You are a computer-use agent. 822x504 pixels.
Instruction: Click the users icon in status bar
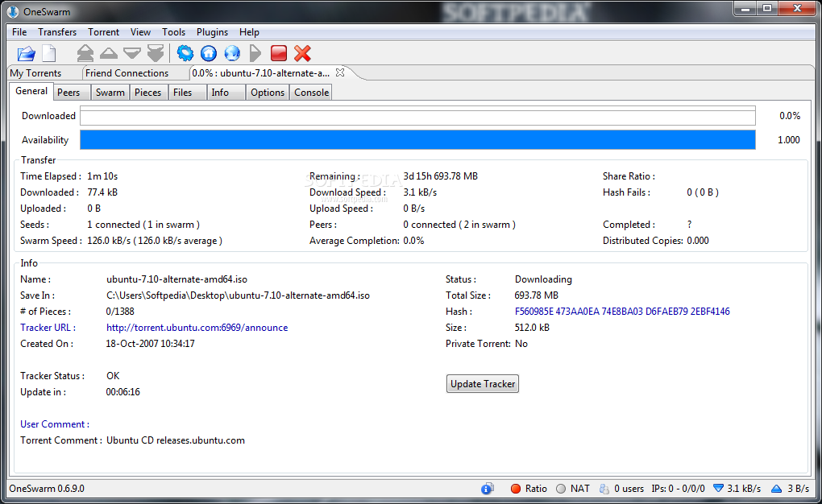(604, 488)
